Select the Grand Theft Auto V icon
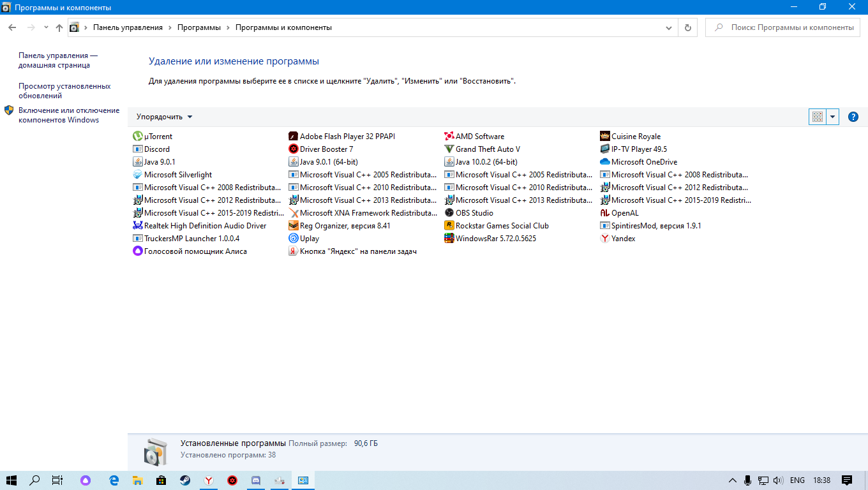 [x=449, y=149]
